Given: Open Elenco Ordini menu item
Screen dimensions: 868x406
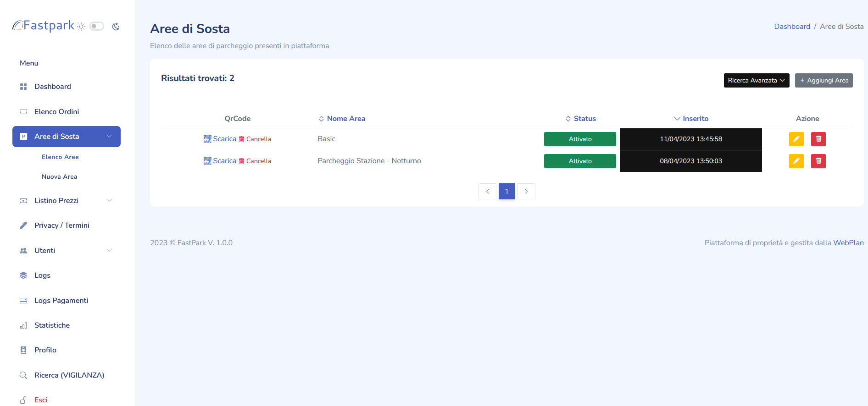Looking at the screenshot, I should coord(67,112).
